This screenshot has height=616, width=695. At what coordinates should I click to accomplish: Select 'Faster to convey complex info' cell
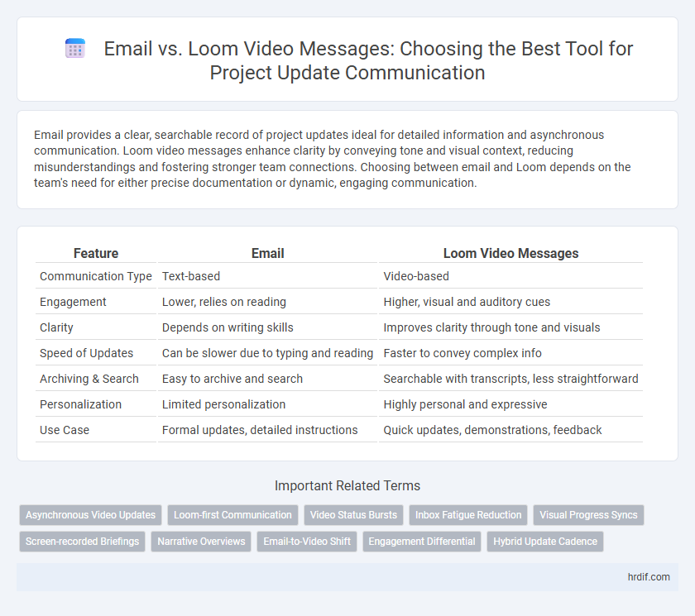pyautogui.click(x=510, y=353)
